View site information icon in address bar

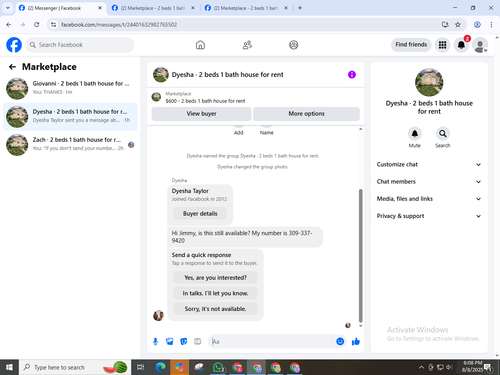tap(53, 25)
